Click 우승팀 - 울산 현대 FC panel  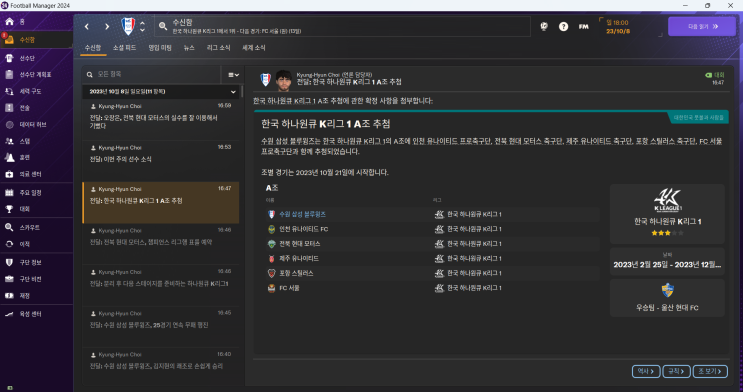pyautogui.click(x=667, y=298)
